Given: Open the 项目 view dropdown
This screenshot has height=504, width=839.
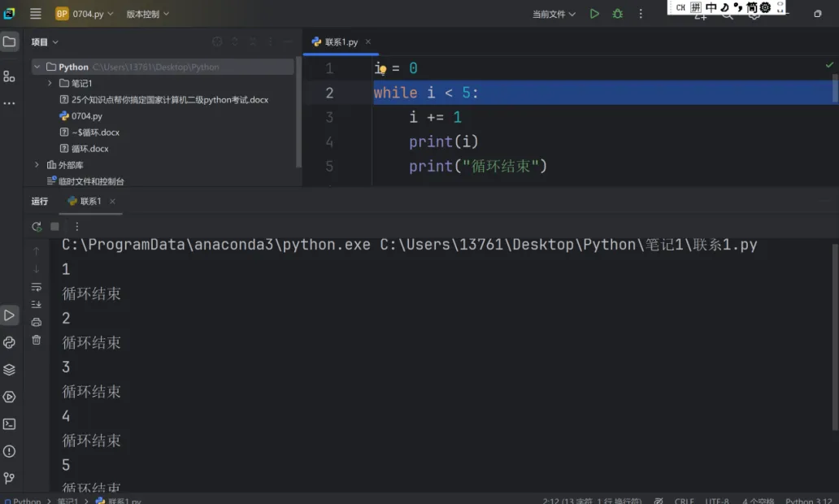Looking at the screenshot, I should coord(45,41).
